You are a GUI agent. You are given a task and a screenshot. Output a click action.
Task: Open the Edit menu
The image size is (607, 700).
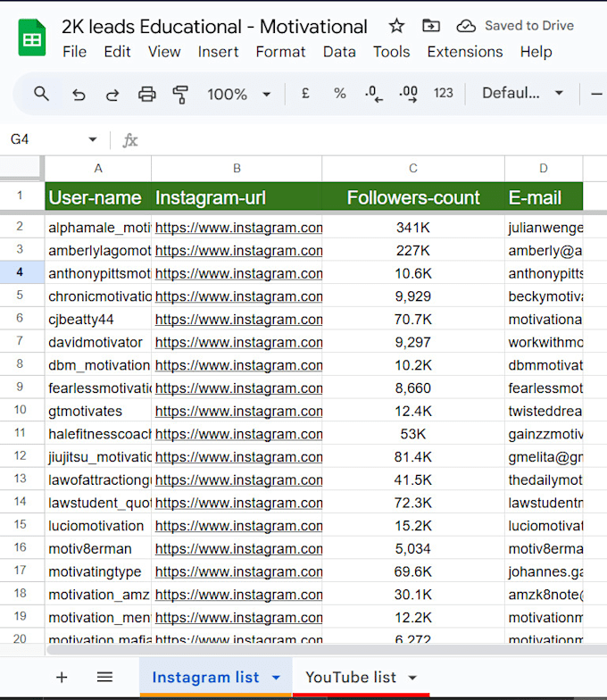(x=117, y=52)
